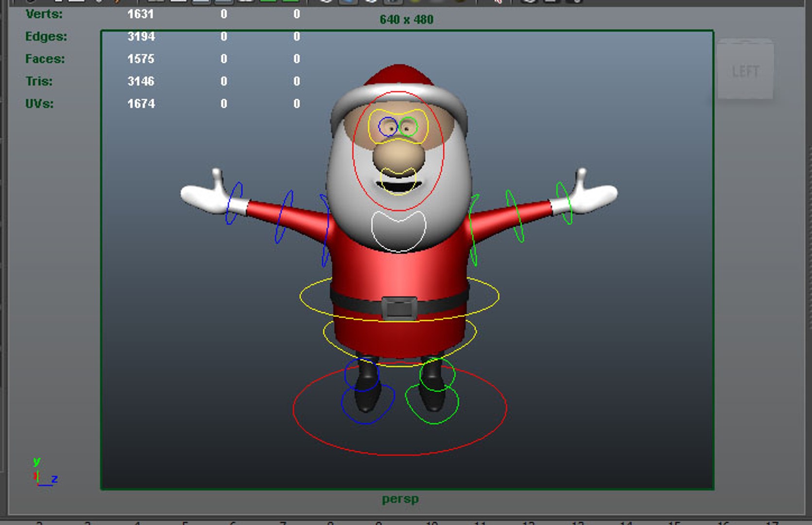
Task: Select the blue shoulder control curve
Action: click(x=326, y=231)
